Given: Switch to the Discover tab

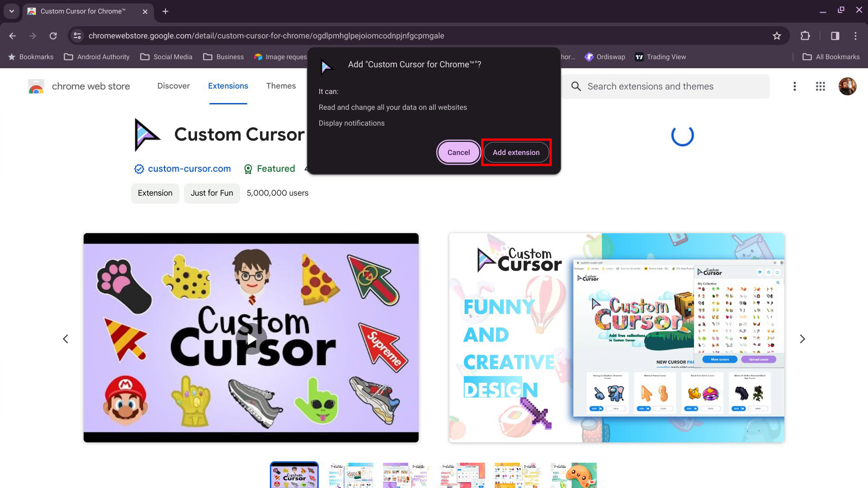Looking at the screenshot, I should (173, 86).
